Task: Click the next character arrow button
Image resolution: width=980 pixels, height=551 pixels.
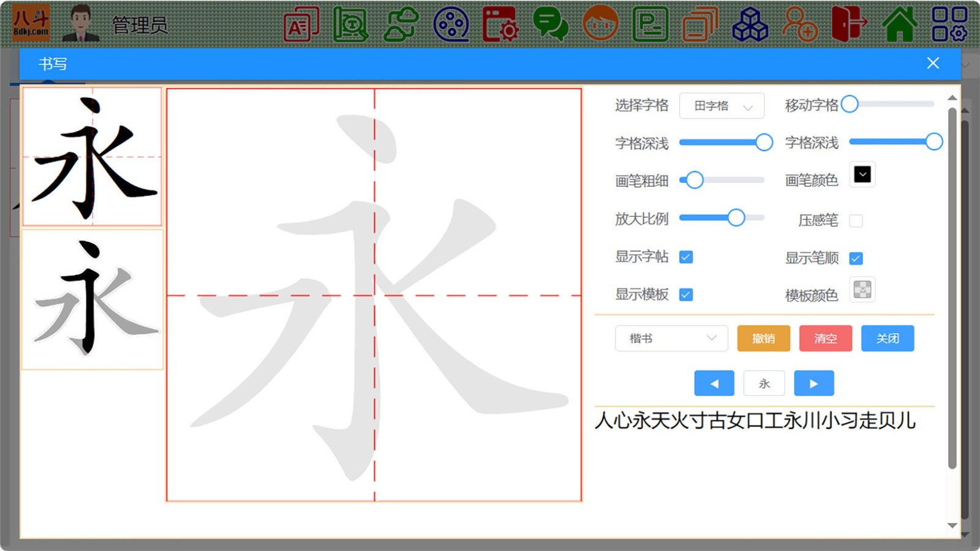Action: pyautogui.click(x=814, y=383)
